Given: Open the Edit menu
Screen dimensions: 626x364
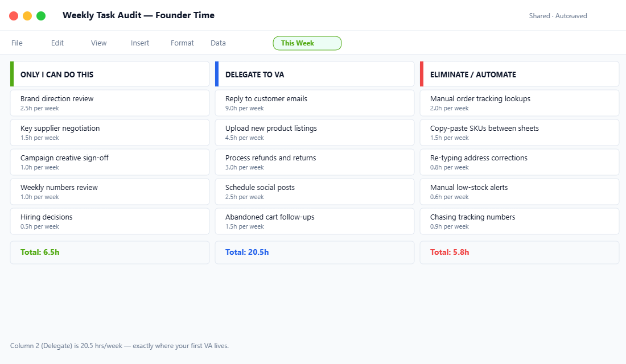Looking at the screenshot, I should [x=57, y=43].
